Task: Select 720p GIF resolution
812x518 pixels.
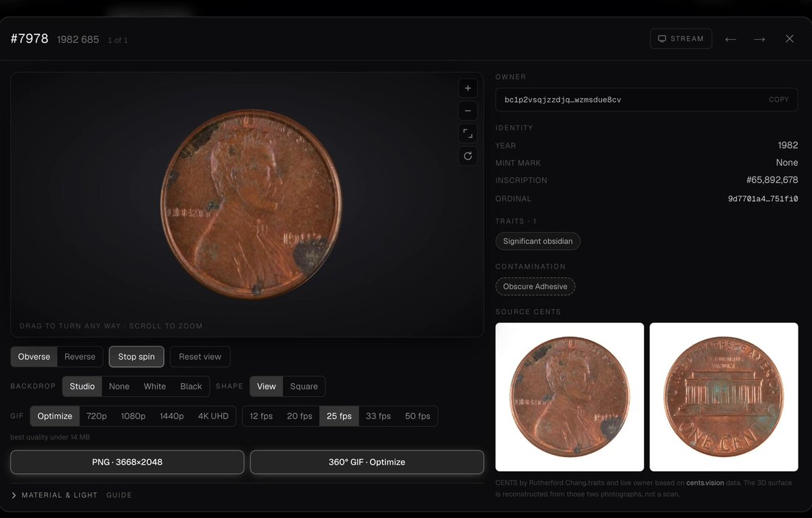Action: (97, 416)
